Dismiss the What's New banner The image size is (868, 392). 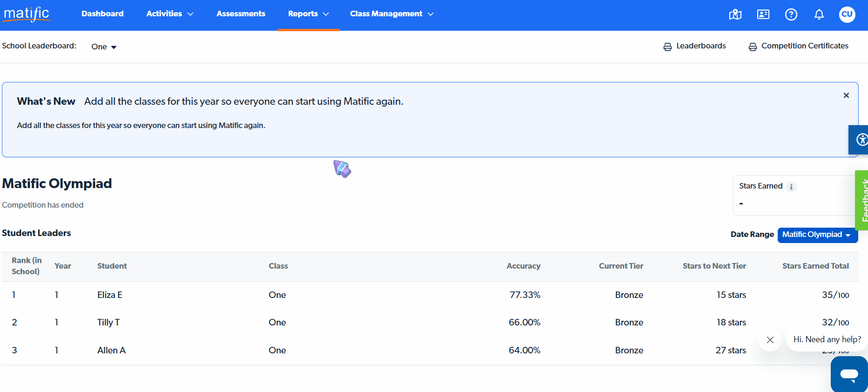(846, 95)
